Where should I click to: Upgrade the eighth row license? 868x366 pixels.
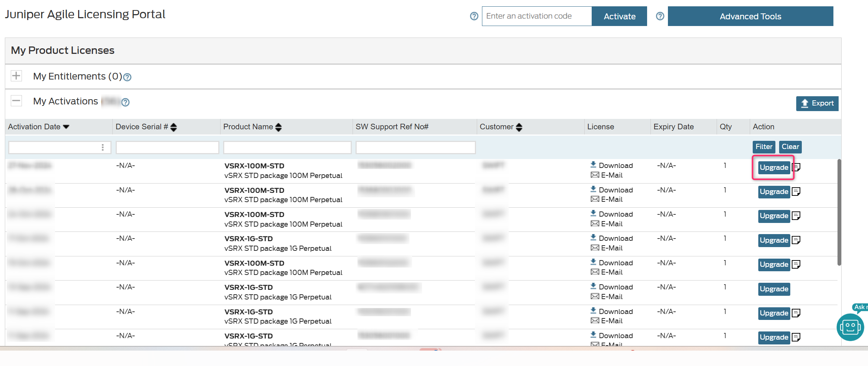point(774,337)
